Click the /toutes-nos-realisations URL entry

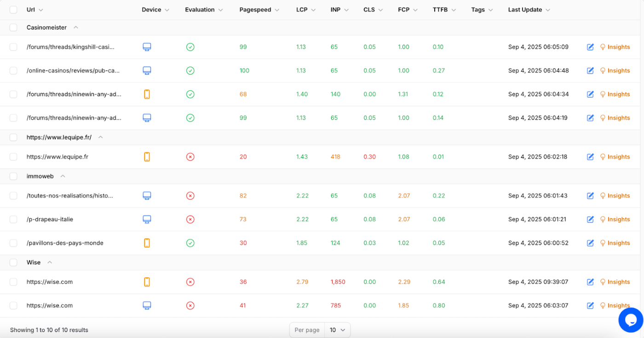[70, 196]
